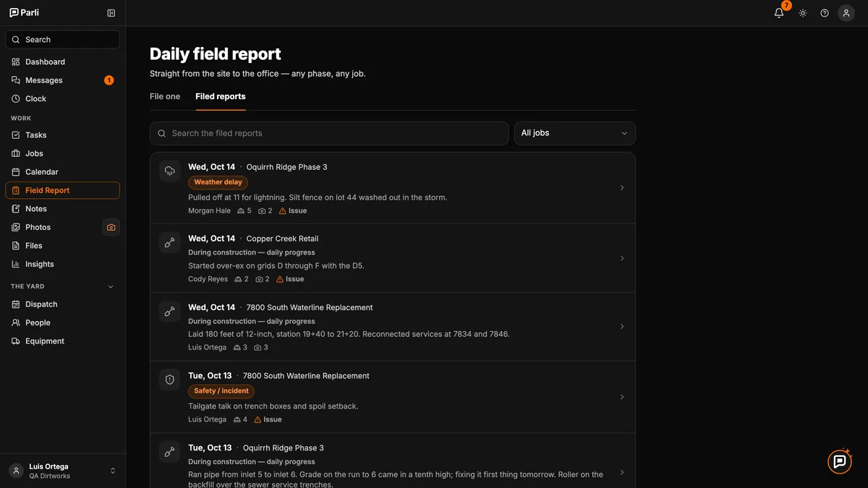Open Messages in the sidebar
The height and width of the screenshot is (488, 868).
(x=62, y=80)
